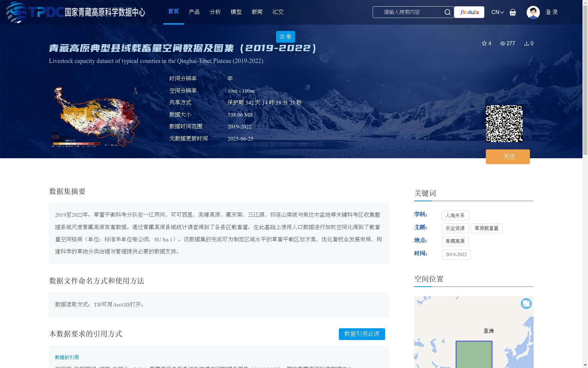Select the 首页 nav tab

[173, 11]
